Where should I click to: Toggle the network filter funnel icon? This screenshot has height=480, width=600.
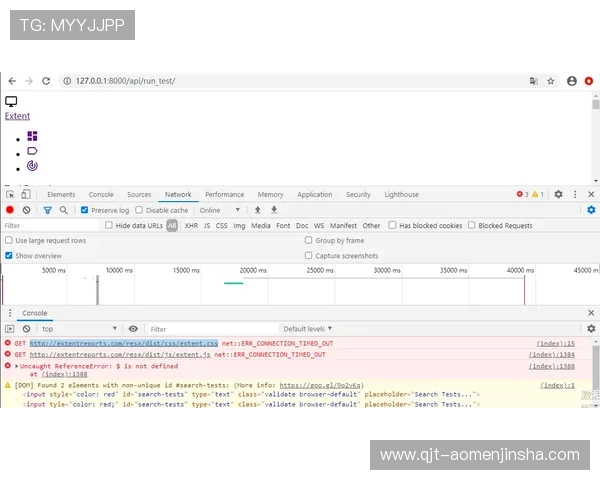click(x=47, y=210)
